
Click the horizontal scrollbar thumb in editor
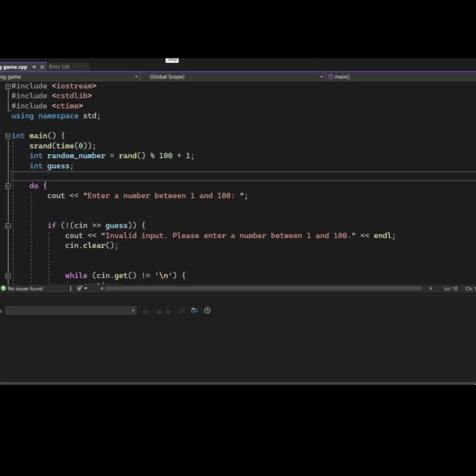[x=264, y=288]
